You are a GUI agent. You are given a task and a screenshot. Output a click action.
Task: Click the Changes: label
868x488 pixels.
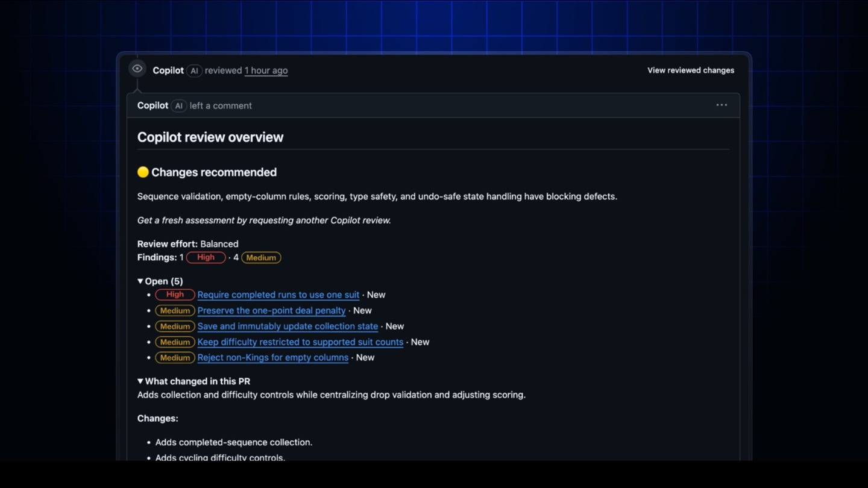click(158, 418)
